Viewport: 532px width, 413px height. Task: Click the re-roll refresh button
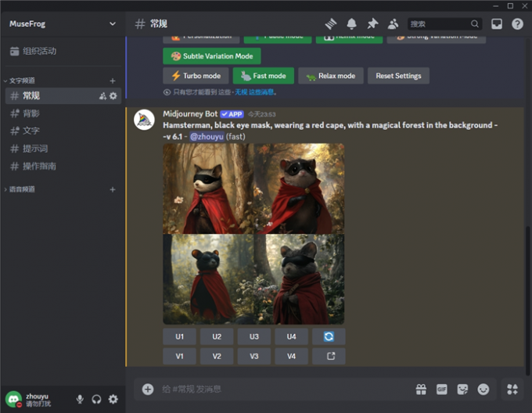(x=329, y=336)
